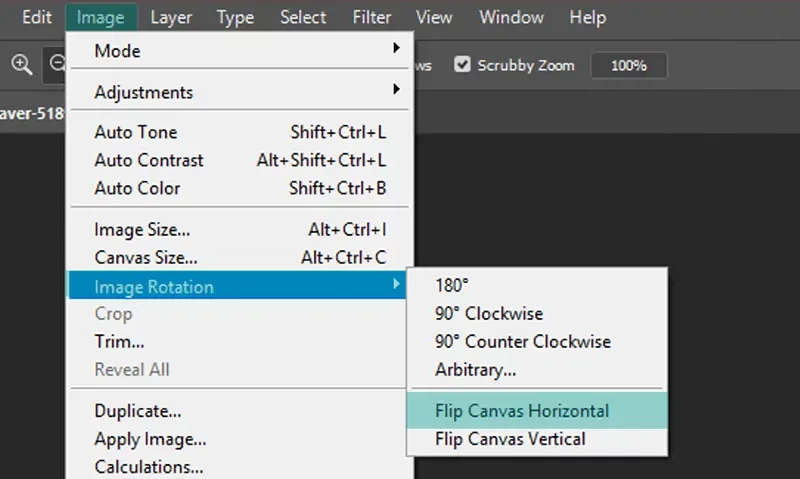Click the zoom out magnifier icon
This screenshot has width=800, height=479.
point(57,64)
